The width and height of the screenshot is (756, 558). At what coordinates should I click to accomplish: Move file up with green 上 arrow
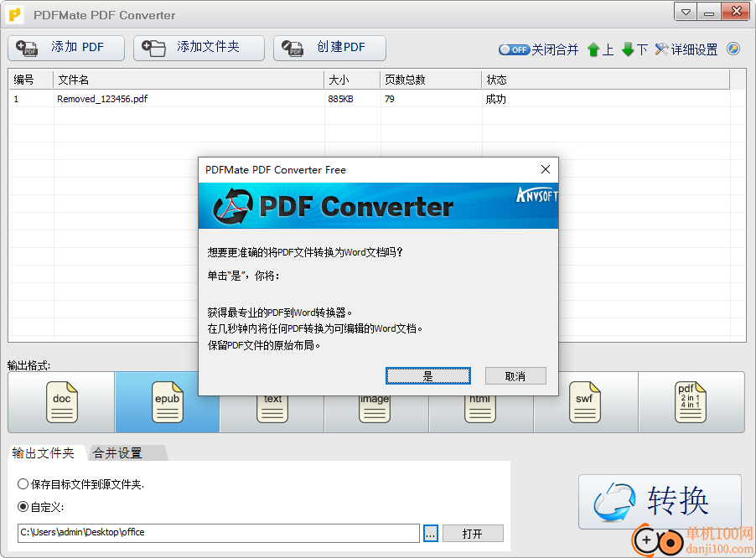pyautogui.click(x=601, y=49)
